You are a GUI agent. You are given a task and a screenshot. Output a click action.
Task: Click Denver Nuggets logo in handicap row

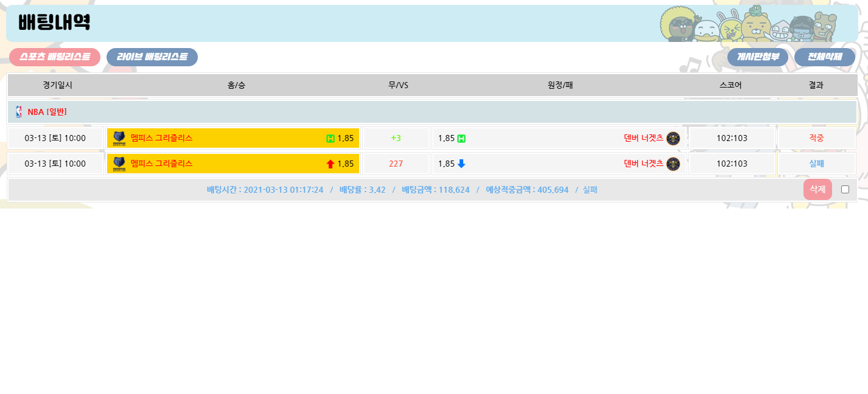[673, 138]
